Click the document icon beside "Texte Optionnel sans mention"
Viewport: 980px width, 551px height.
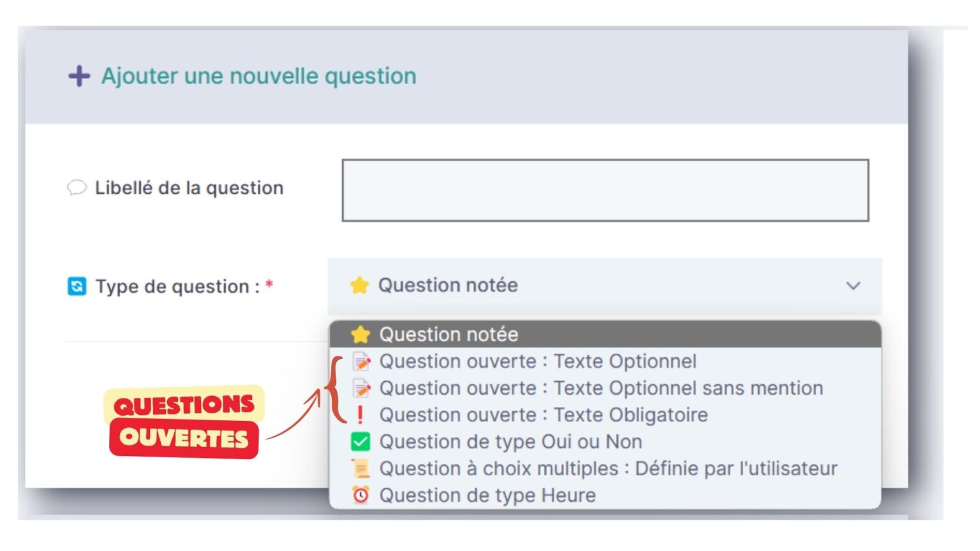tap(361, 388)
